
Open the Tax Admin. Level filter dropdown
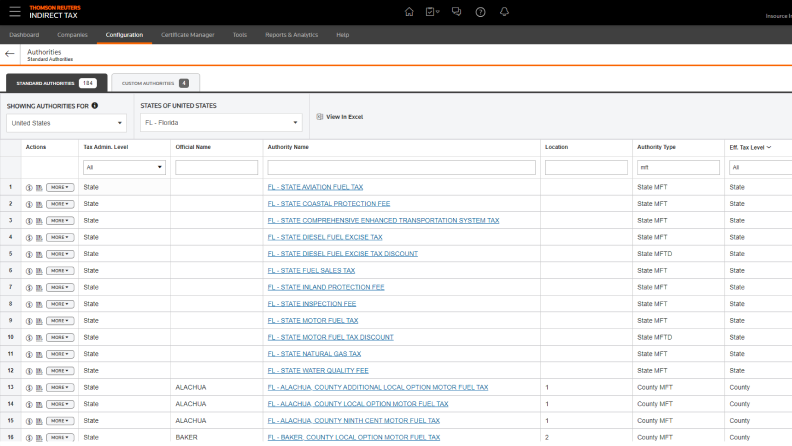click(124, 168)
